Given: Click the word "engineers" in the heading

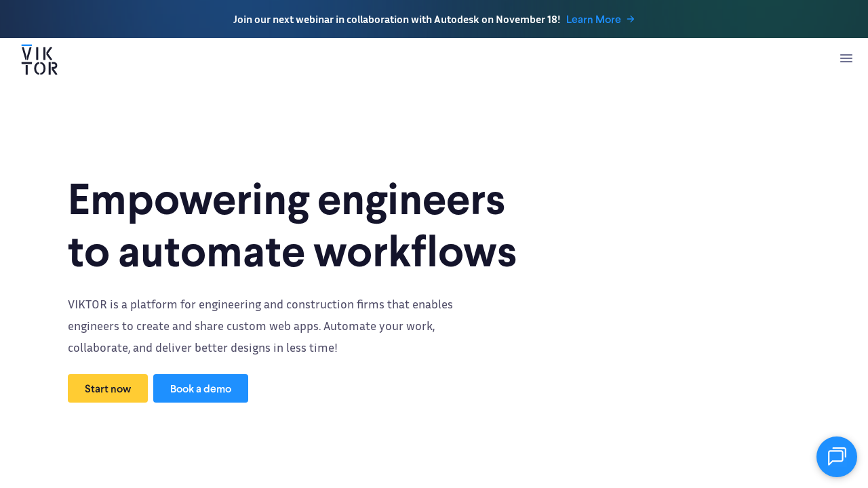Looking at the screenshot, I should coord(411,199).
